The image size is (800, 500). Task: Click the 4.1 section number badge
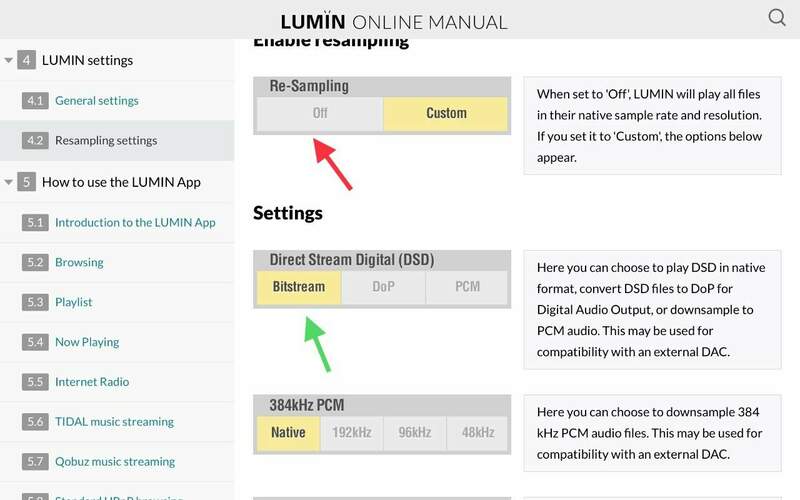[x=35, y=101]
